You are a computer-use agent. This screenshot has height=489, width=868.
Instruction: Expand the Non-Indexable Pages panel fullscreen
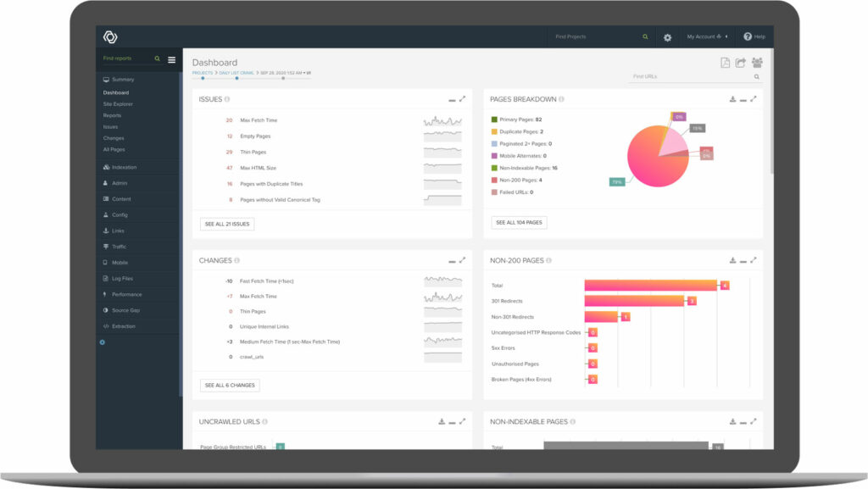[754, 421]
